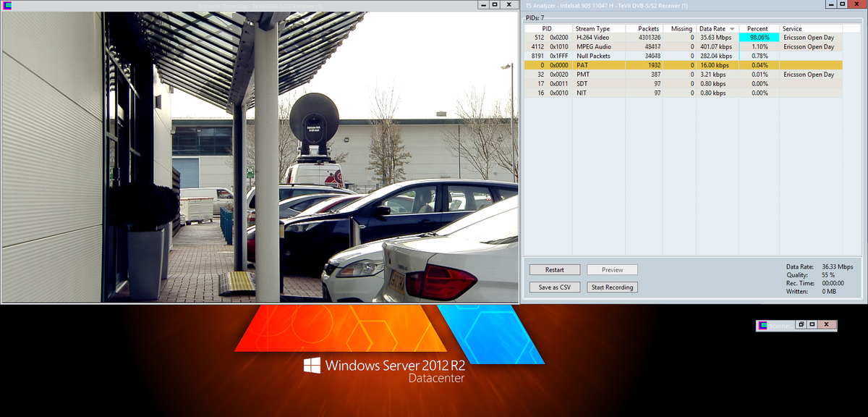The height and width of the screenshot is (417, 868).
Task: Select the H.264 Video row
Action: [x=684, y=37]
